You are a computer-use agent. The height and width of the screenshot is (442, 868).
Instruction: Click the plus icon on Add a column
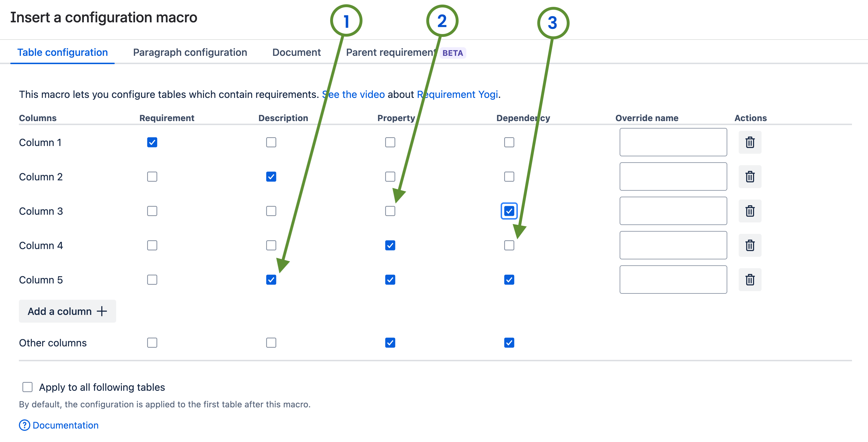tap(102, 311)
